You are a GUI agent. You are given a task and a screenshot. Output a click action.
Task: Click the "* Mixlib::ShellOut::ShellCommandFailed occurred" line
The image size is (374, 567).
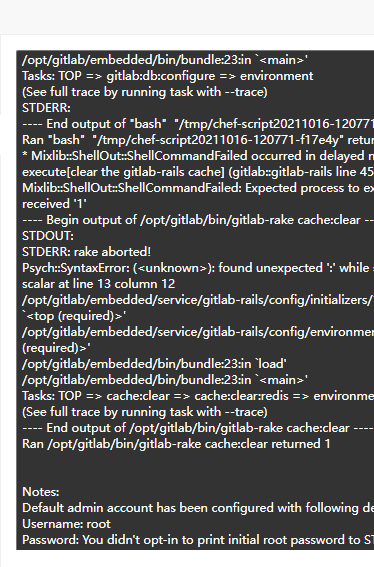pos(198,156)
